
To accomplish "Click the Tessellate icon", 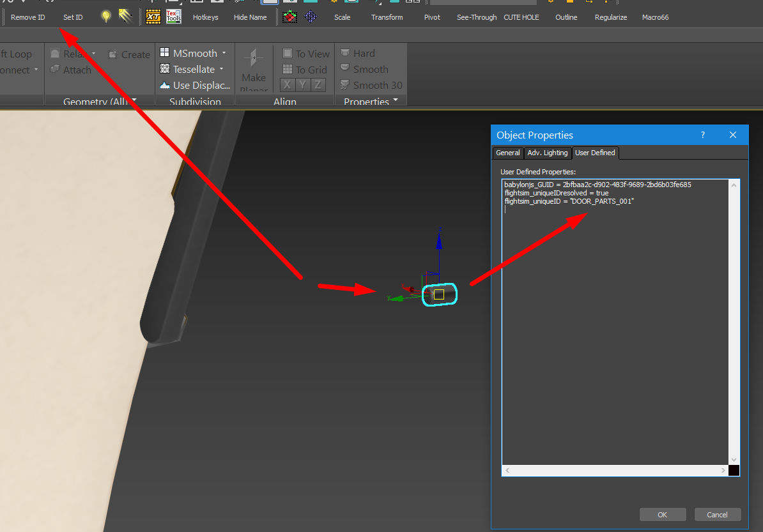I will pyautogui.click(x=165, y=68).
